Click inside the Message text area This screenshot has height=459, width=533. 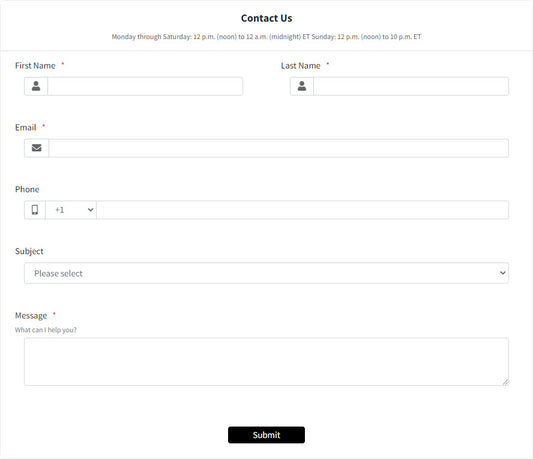(266, 361)
